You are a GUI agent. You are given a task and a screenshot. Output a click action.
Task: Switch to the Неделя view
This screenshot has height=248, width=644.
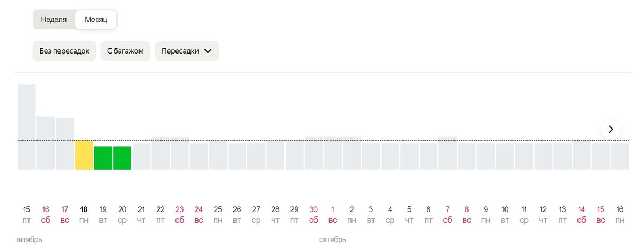coord(54,19)
